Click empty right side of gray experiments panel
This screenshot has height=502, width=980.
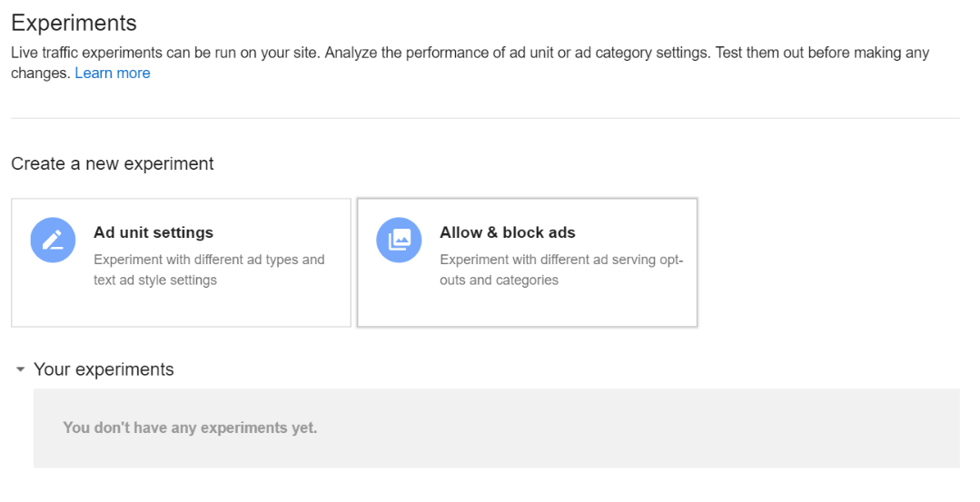pos(727,428)
